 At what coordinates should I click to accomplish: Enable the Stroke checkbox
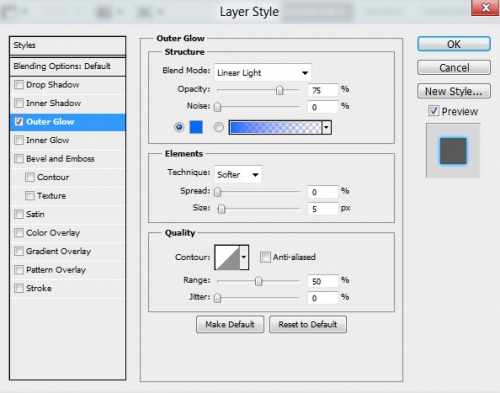(x=19, y=288)
